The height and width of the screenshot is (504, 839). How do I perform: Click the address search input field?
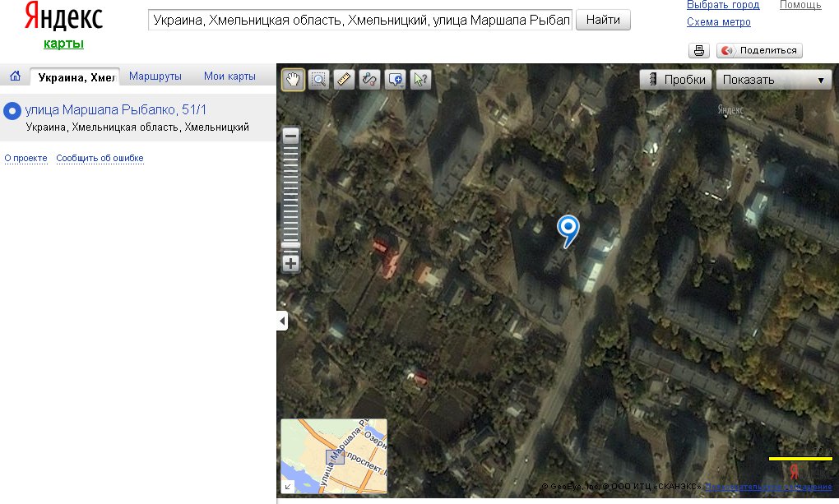click(360, 20)
